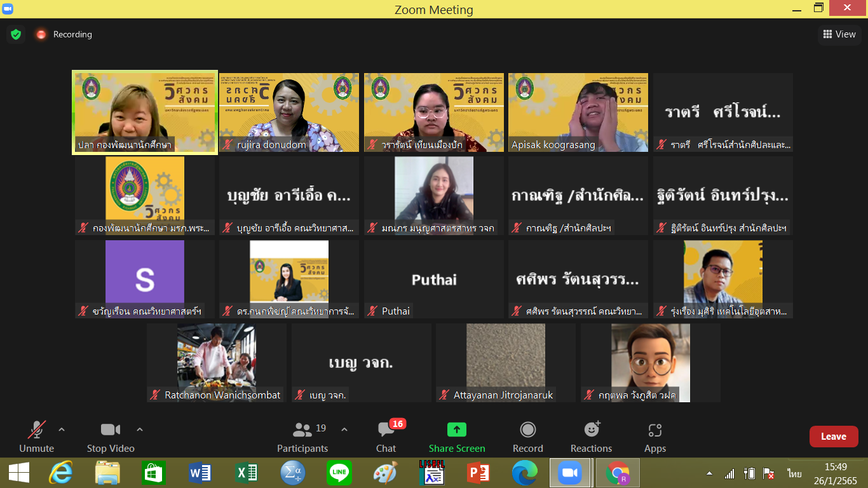This screenshot has width=868, height=488.
Task: Open the Windows Start button
Action: [19, 473]
